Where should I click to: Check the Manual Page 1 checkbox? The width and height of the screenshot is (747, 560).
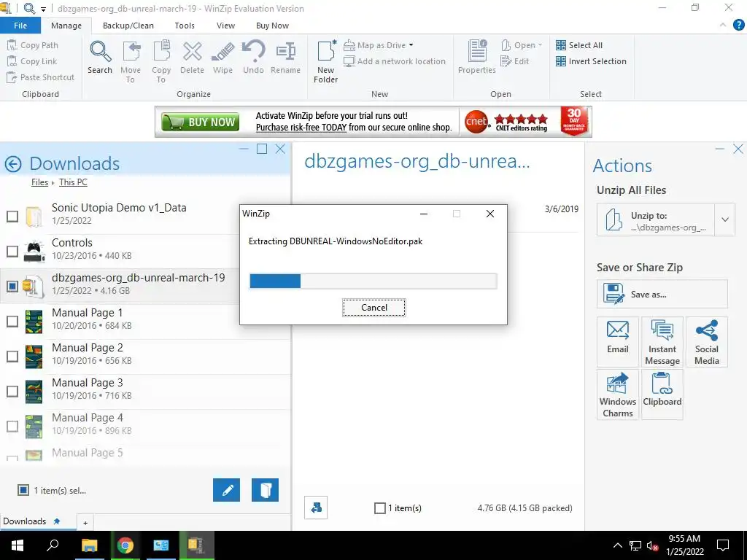(x=12, y=321)
